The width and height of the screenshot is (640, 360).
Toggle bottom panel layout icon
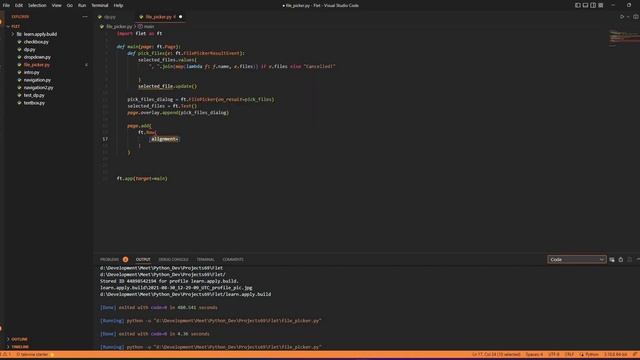pos(585,5)
